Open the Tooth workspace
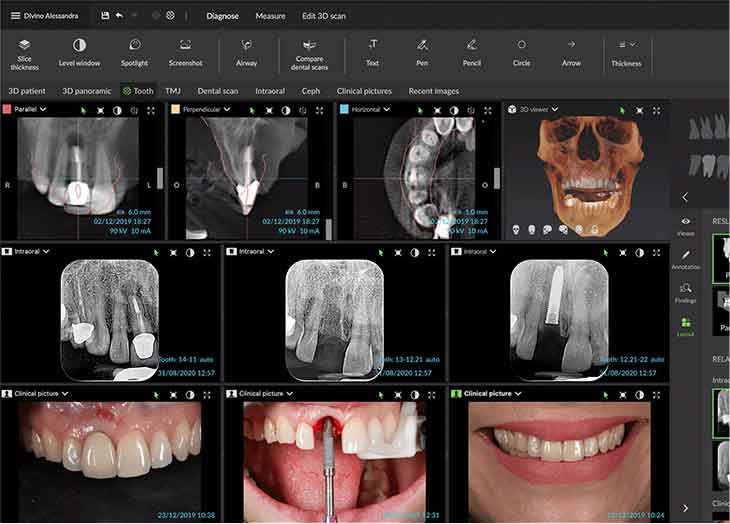 [x=138, y=91]
